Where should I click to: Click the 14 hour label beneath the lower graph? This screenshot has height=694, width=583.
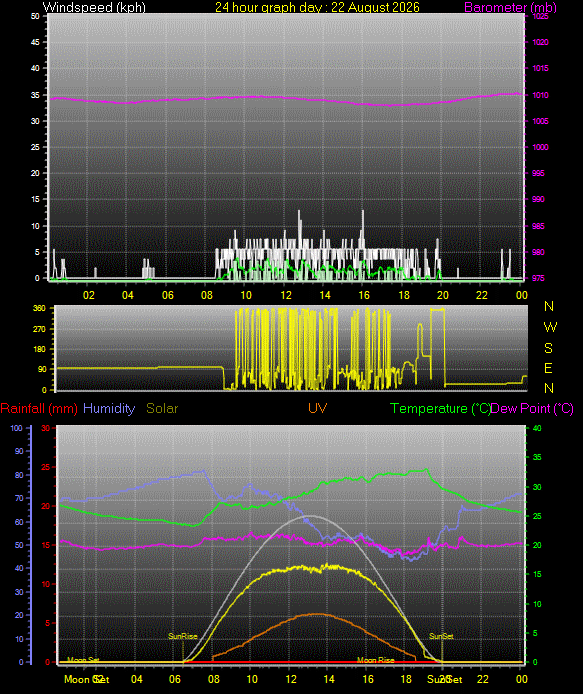click(x=329, y=679)
